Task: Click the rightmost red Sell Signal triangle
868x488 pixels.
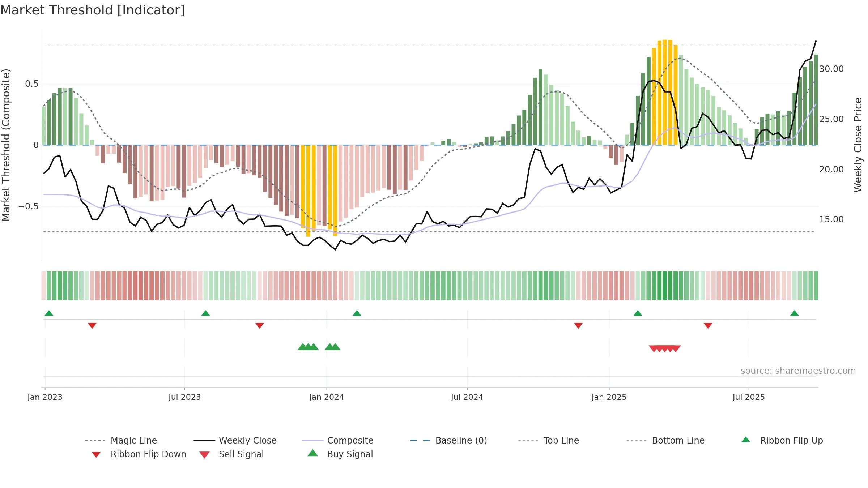Action: (676, 349)
